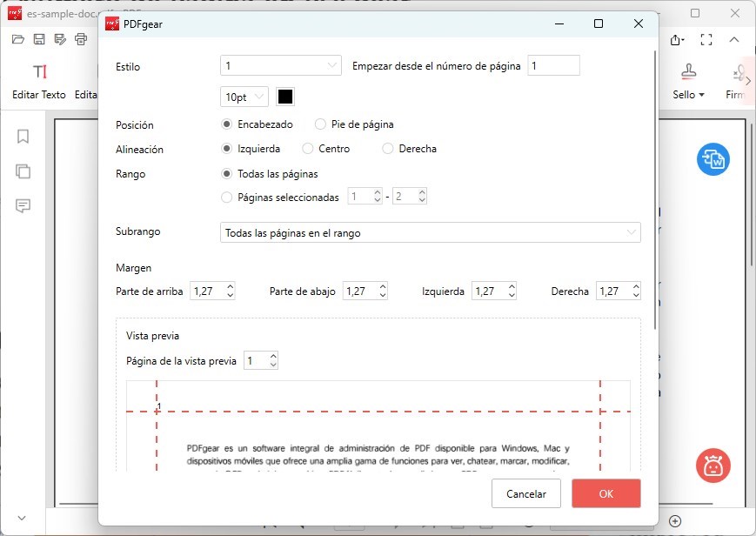Open the comments sidebar panel
The image size is (756, 536).
click(23, 206)
